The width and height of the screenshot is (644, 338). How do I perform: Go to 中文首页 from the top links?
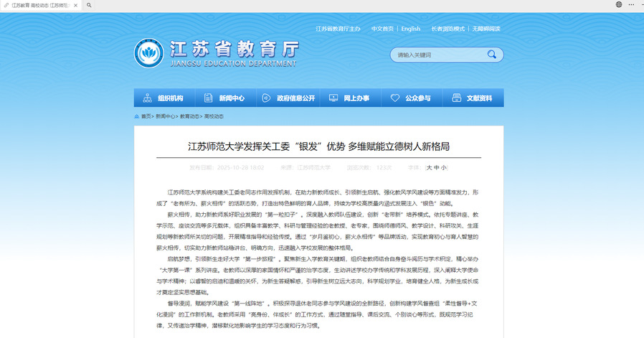382,29
